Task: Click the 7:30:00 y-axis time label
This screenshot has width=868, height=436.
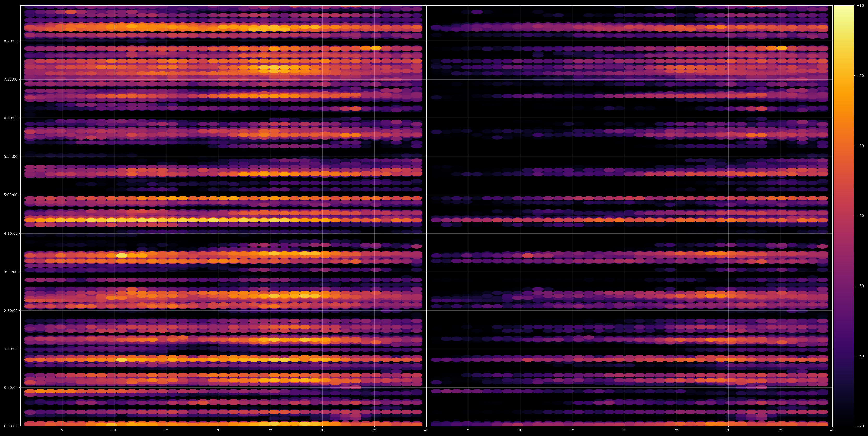Action: tap(10, 79)
